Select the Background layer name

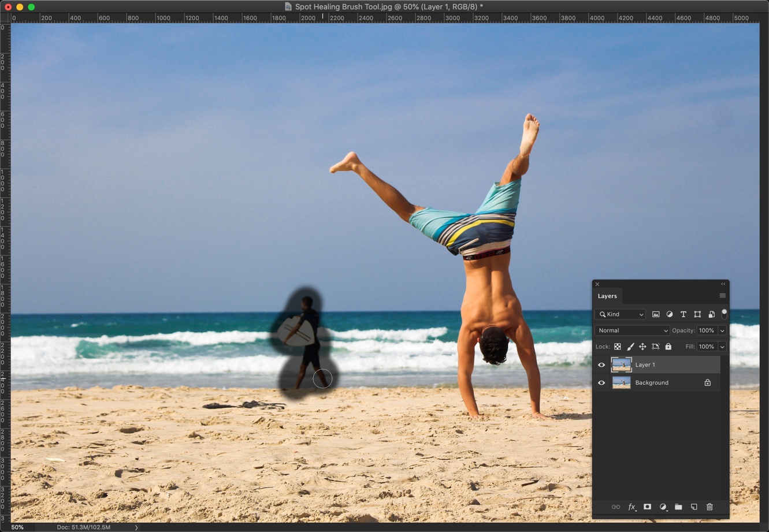(652, 383)
